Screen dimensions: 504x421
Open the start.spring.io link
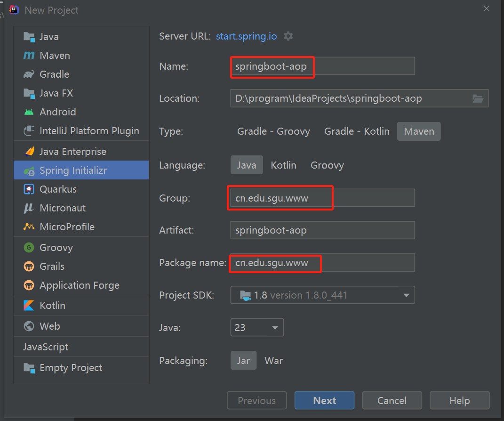click(x=246, y=36)
